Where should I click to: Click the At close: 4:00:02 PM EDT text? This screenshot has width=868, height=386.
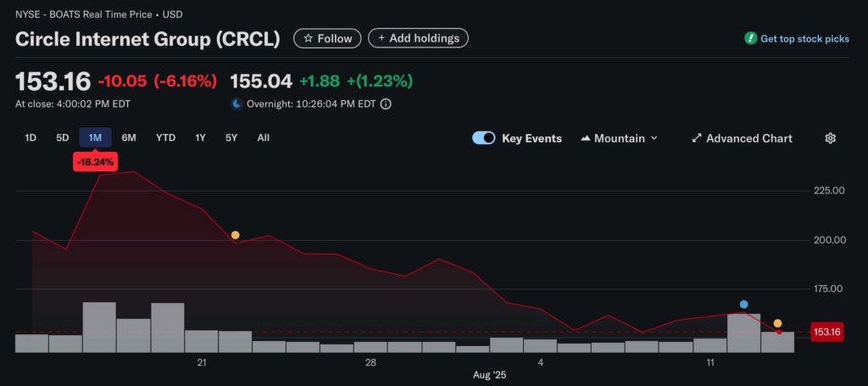click(x=73, y=104)
